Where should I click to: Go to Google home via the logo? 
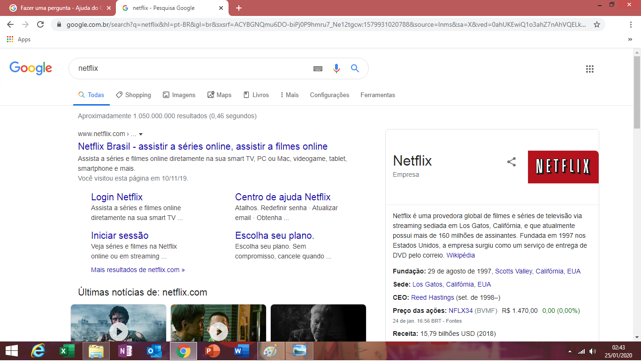coord(31,68)
